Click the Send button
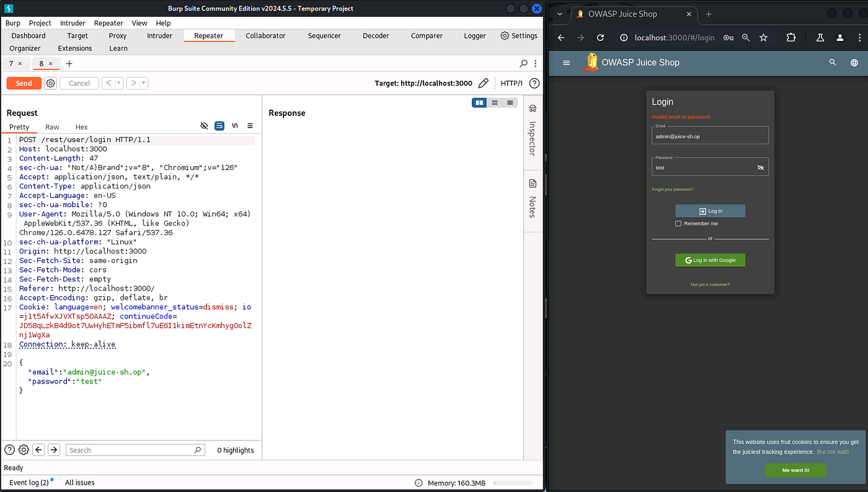Viewport: 868px width, 492px height. point(24,83)
